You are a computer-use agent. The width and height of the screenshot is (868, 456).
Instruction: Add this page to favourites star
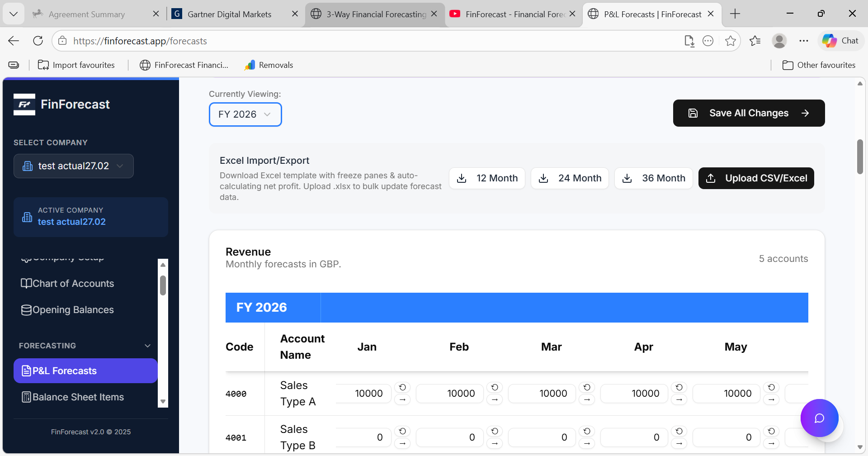click(x=730, y=41)
